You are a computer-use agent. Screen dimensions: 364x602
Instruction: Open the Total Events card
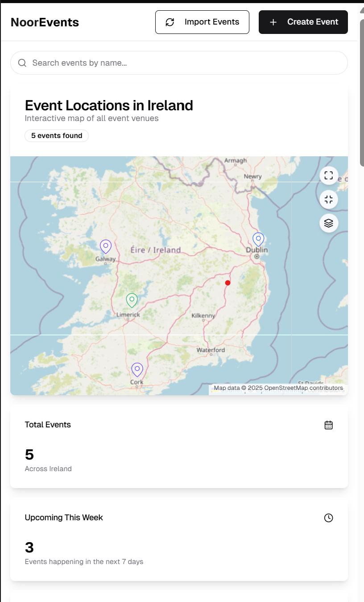pos(179,446)
